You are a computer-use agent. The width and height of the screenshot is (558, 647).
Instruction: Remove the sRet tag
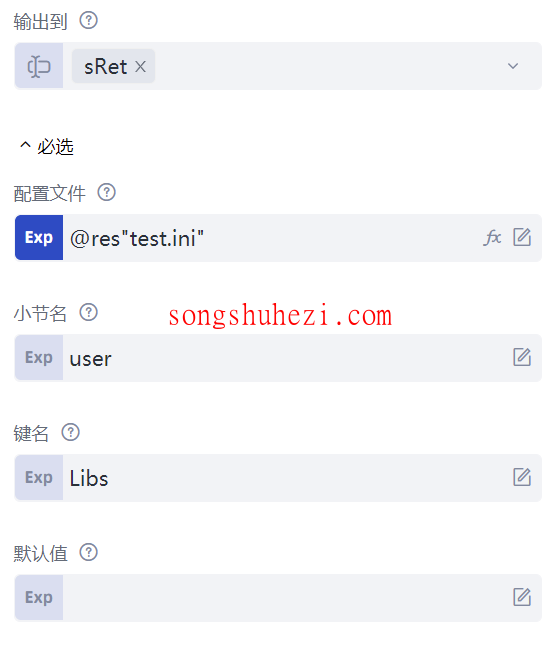coord(141,66)
